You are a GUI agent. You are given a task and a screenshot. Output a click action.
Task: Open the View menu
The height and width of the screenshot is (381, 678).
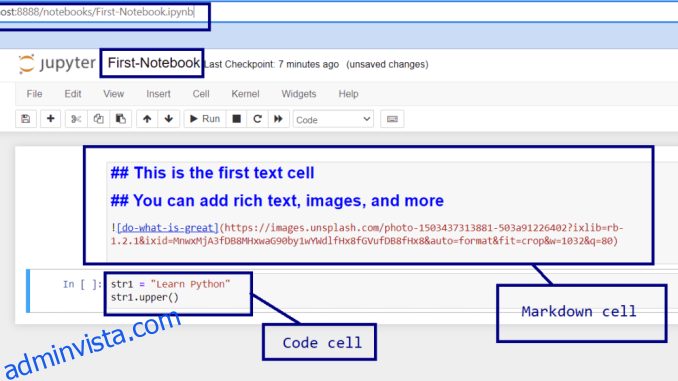pyautogui.click(x=113, y=94)
